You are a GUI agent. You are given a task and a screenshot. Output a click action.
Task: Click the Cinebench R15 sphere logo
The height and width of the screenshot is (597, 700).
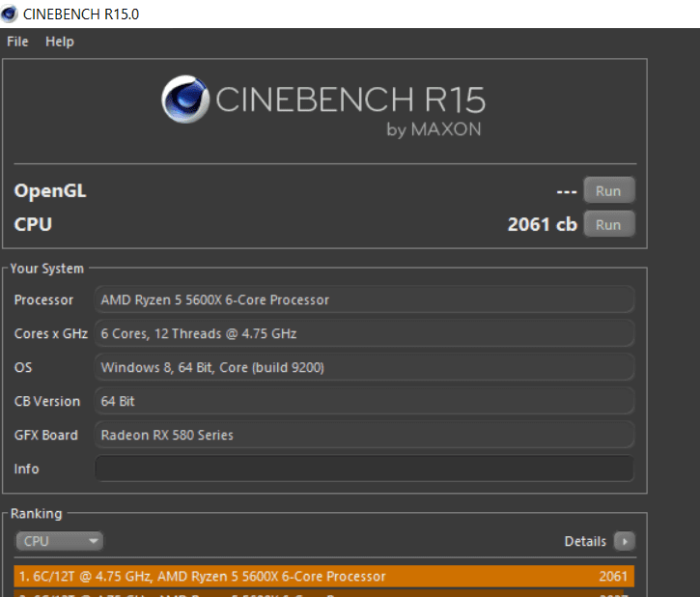(185, 99)
